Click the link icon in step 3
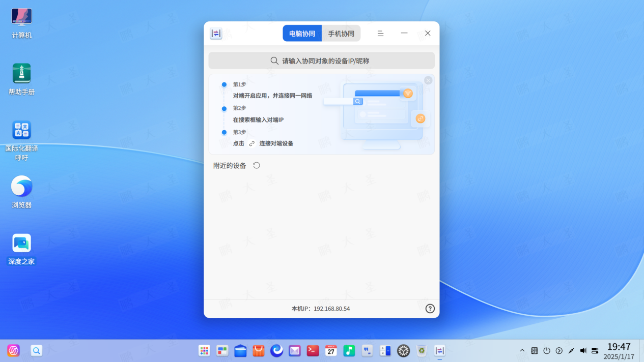This screenshot has height=362, width=644. pos(252,143)
